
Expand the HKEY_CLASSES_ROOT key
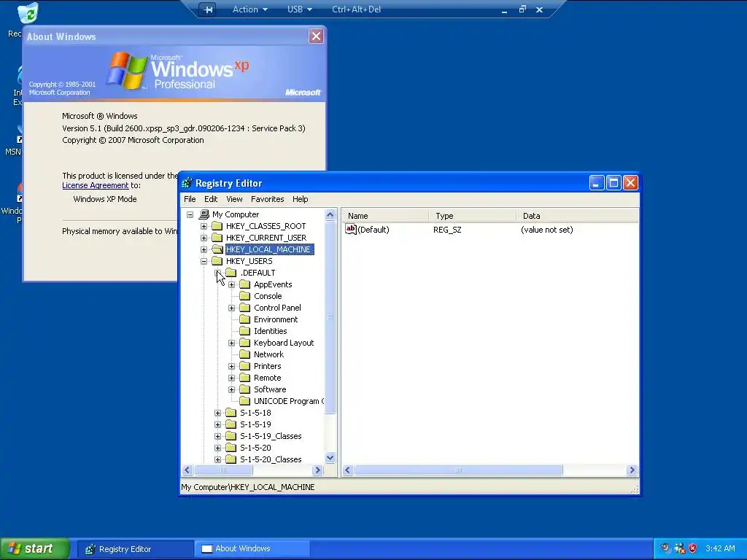coord(204,226)
